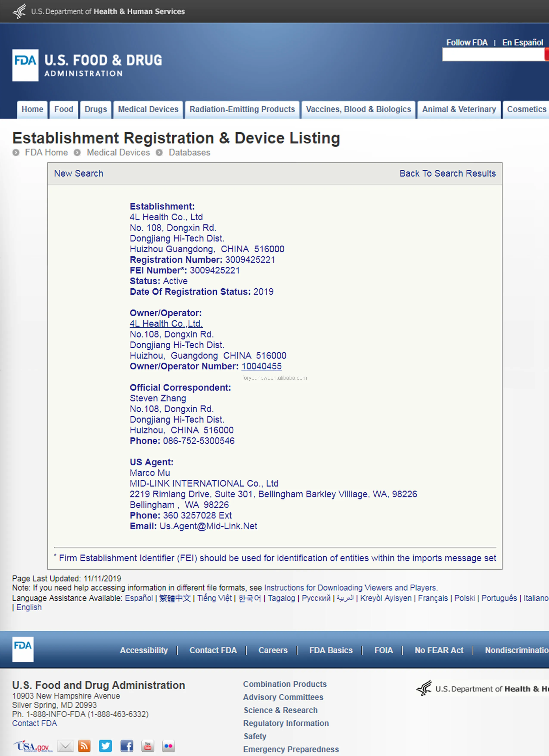Click the Flickr icon in footer
This screenshot has height=756, width=549.
[x=168, y=746]
